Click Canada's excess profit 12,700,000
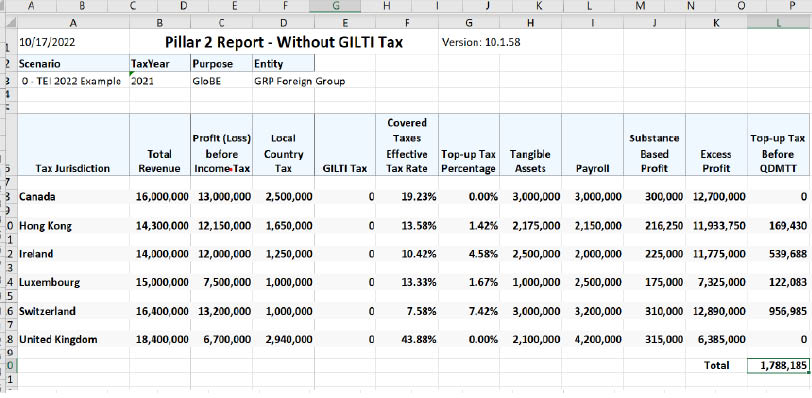This screenshot has height=398, width=812. tap(717, 197)
